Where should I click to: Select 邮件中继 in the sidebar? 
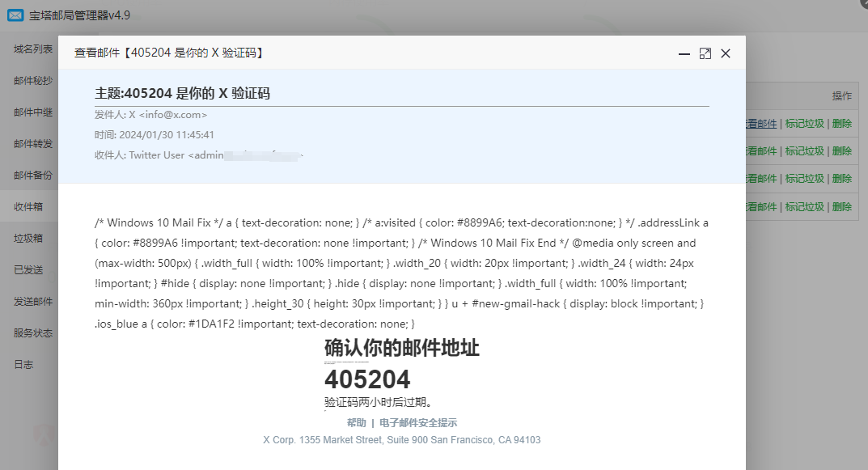33,112
